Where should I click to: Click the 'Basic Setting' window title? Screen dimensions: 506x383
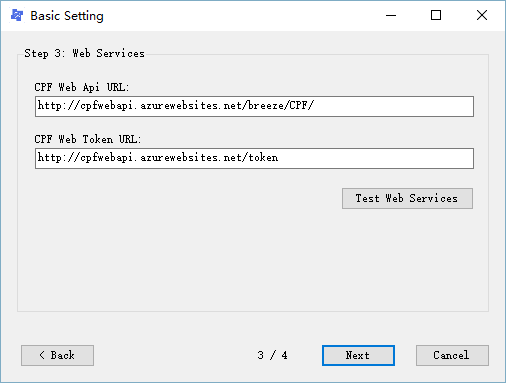point(67,16)
